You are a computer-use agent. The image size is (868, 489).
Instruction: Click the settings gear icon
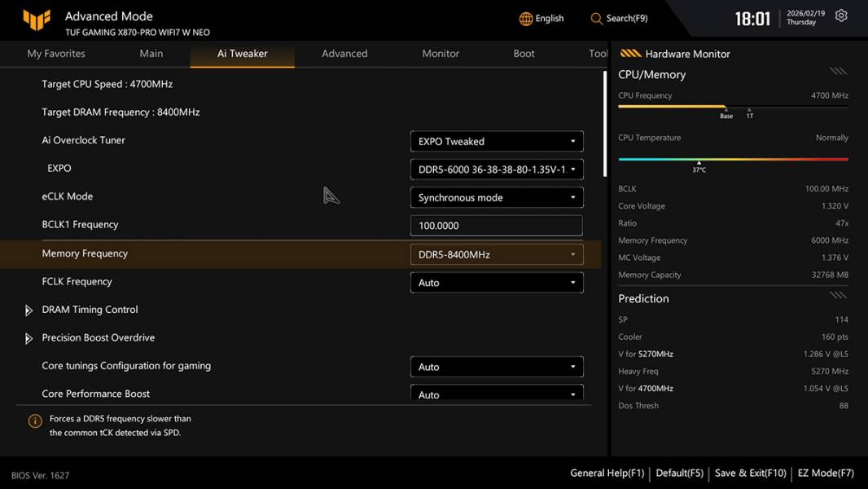841,16
